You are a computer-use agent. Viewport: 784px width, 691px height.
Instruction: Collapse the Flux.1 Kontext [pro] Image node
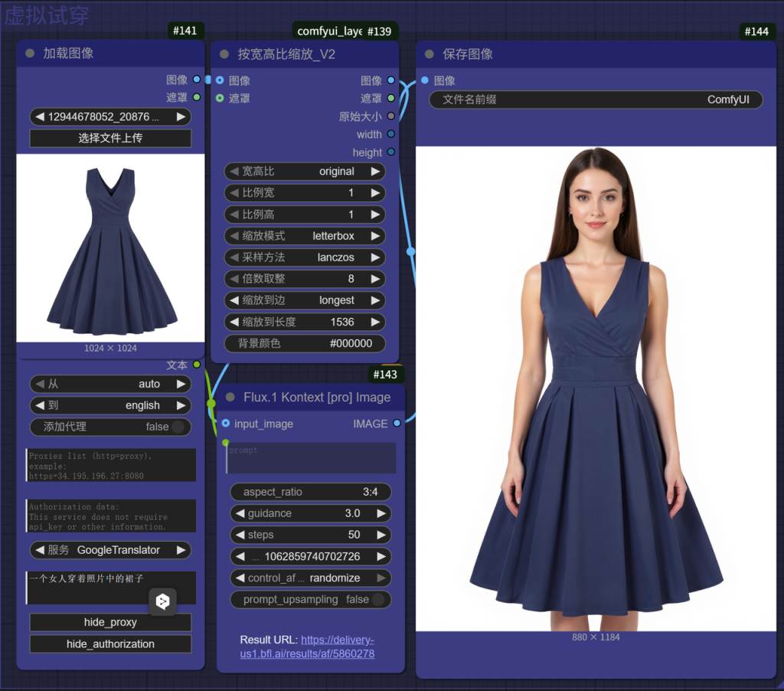(x=230, y=397)
